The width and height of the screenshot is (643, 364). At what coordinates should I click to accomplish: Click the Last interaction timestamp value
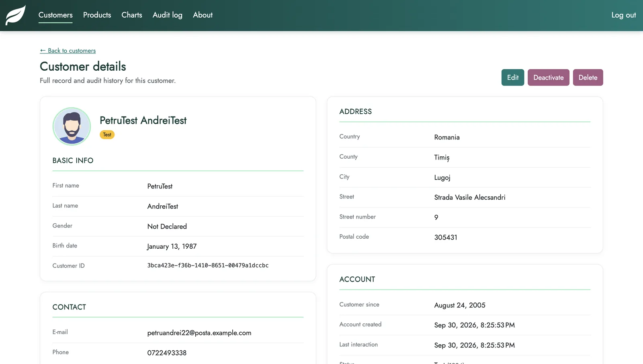pos(474,345)
